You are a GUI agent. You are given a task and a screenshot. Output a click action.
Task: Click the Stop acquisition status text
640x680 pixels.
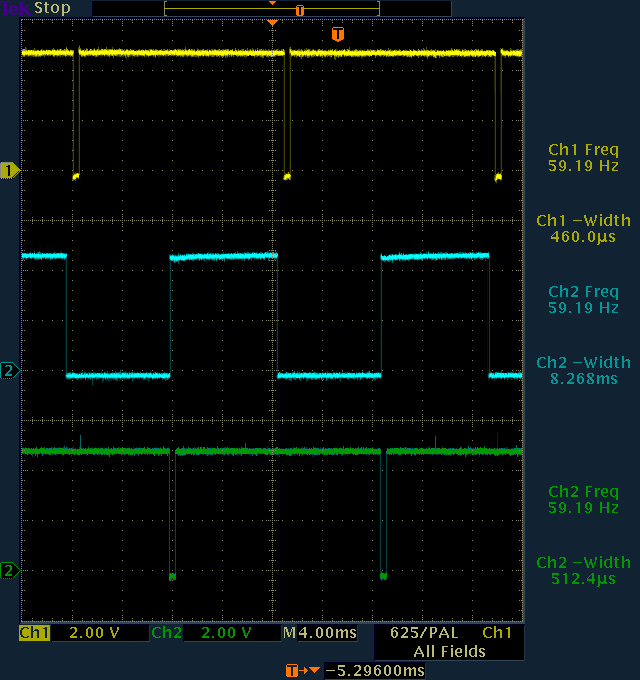point(52,8)
